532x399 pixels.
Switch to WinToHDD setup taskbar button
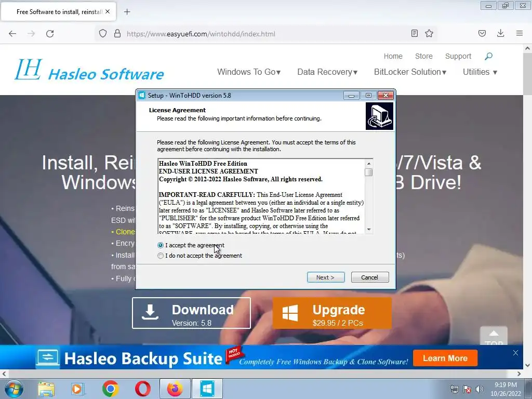click(207, 389)
